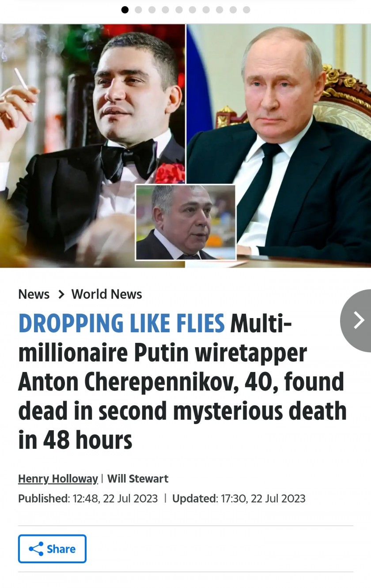Click the Share label text

[61, 549]
